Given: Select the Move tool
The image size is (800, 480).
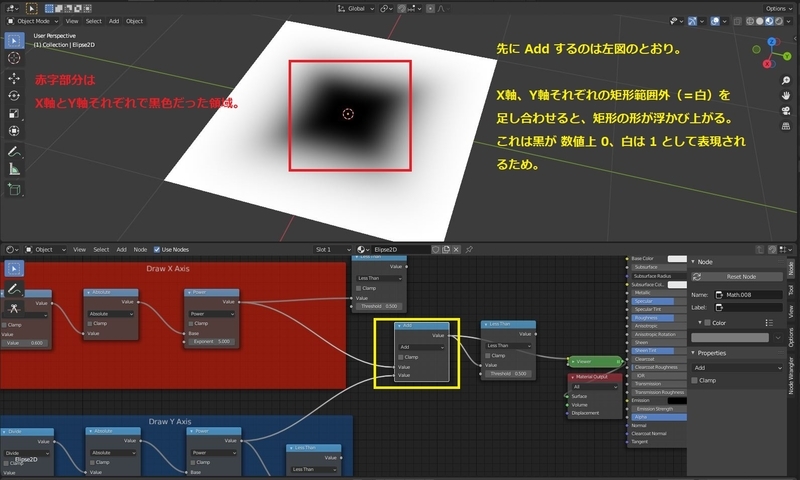Looking at the screenshot, I should [14, 78].
